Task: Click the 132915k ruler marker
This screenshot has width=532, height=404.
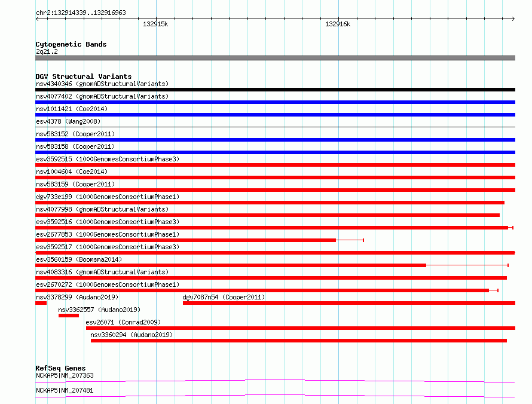Action: [155, 25]
